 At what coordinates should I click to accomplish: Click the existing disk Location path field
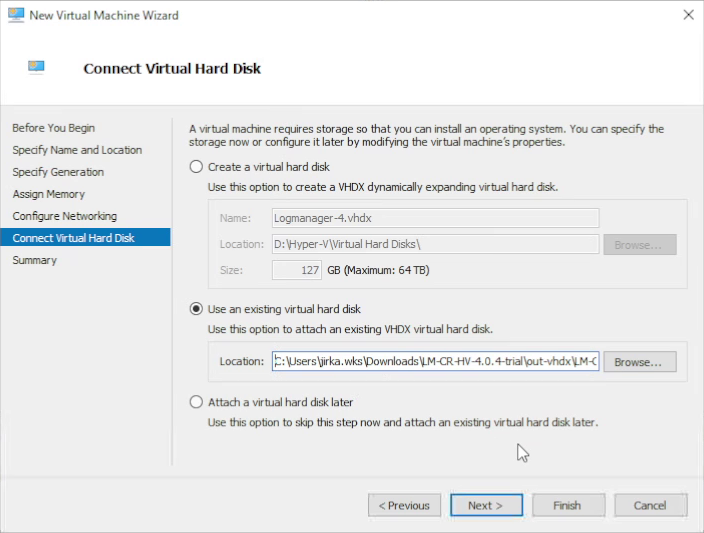pos(435,361)
